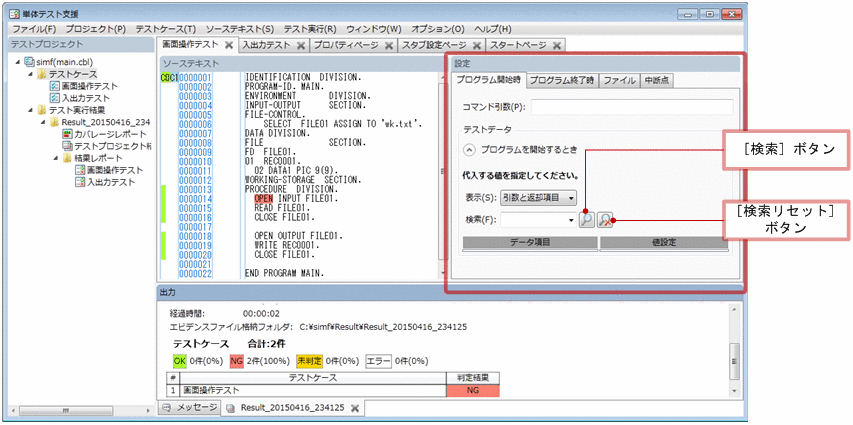
Task: Open the テストケース(T) menu
Action: coord(166,29)
